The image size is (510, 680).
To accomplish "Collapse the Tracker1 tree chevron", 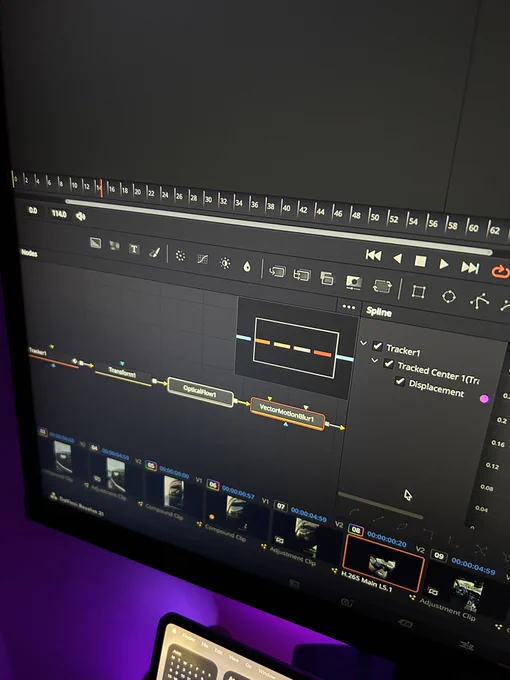I will 363,343.
